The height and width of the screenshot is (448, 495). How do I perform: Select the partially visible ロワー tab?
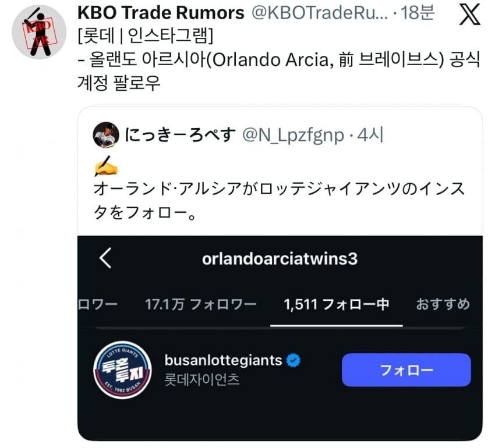coord(98,304)
